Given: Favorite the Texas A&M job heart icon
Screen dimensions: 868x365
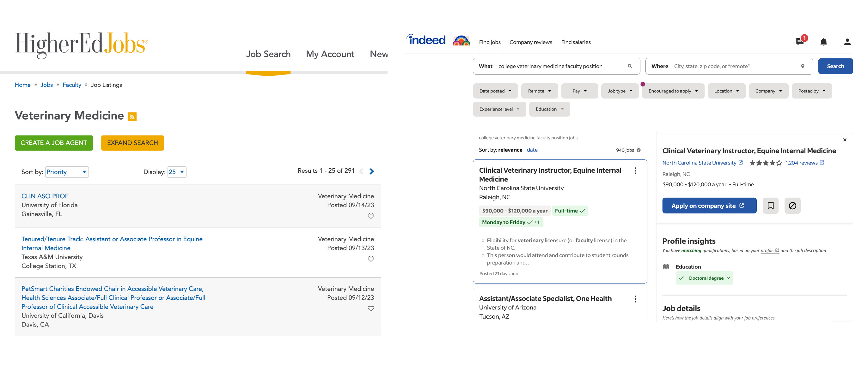Looking at the screenshot, I should [x=371, y=259].
